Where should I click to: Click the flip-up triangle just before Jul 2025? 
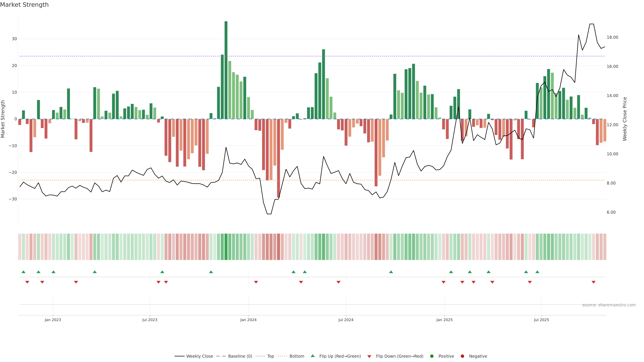537,272
